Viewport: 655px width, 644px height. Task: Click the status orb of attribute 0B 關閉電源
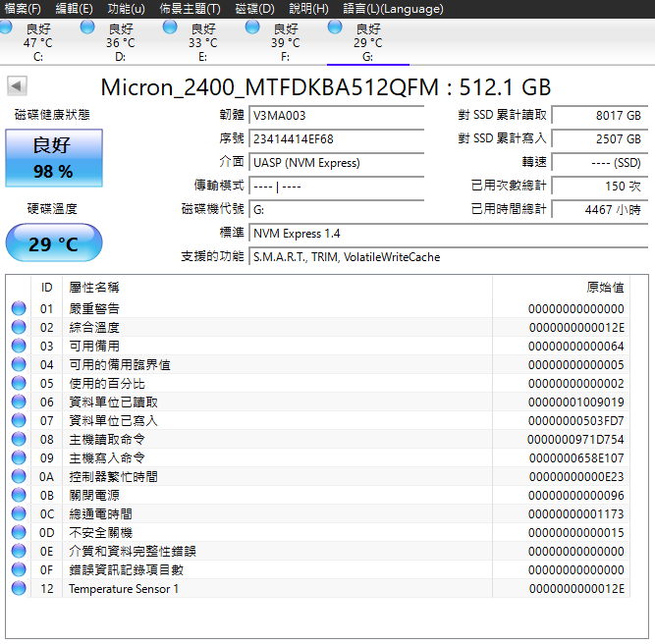(19, 495)
